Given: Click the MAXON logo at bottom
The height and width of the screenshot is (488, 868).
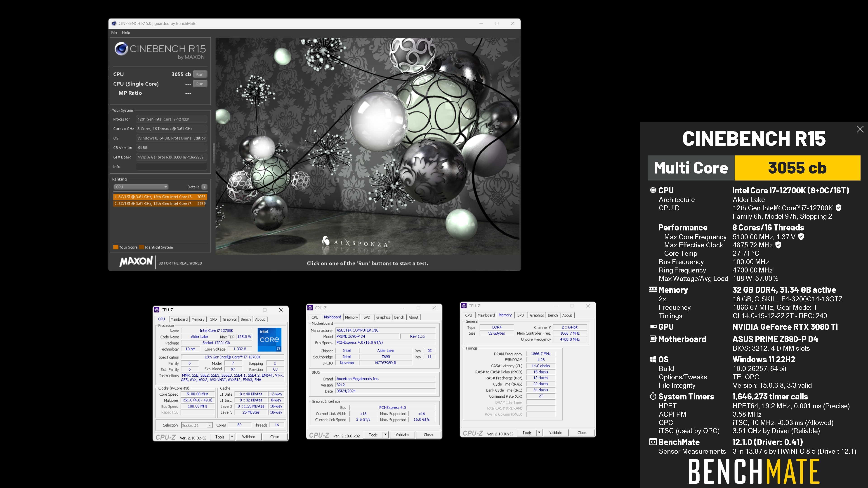Looking at the screenshot, I should coord(136,261).
